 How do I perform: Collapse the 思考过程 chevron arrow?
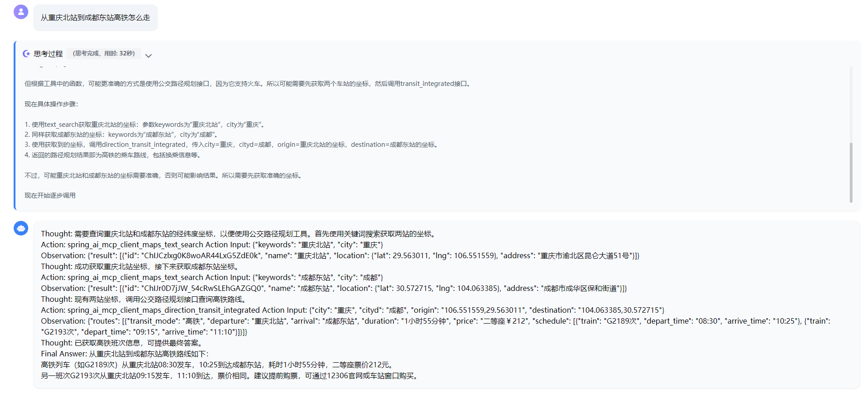148,55
